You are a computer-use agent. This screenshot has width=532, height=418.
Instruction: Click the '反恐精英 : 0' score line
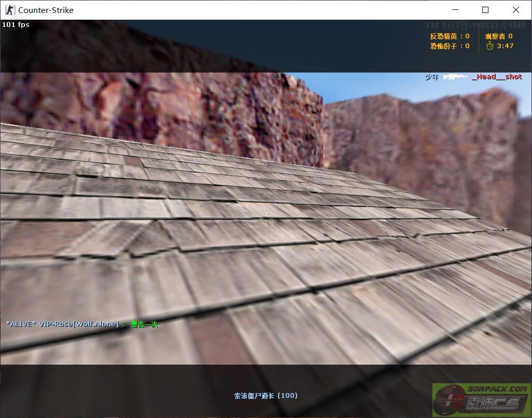[450, 36]
